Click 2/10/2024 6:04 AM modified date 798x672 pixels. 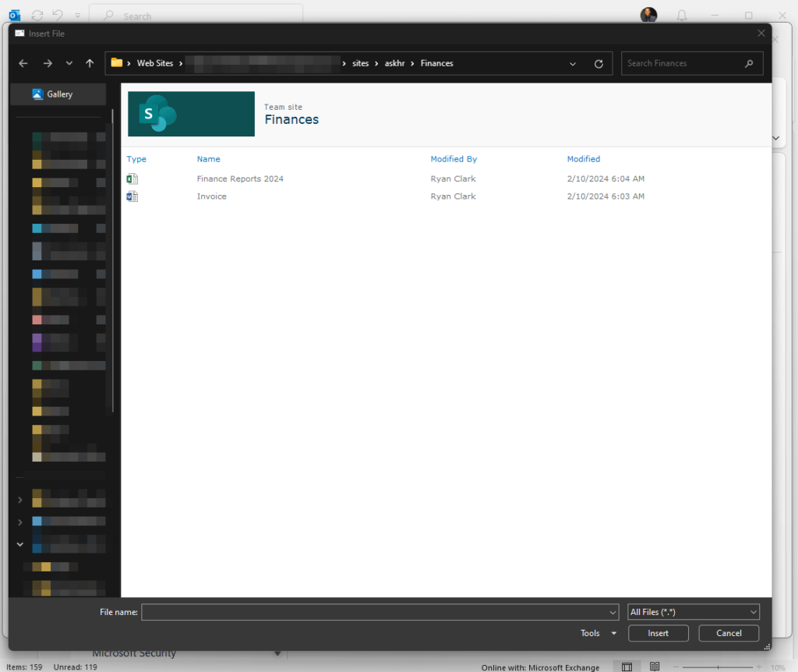click(x=606, y=179)
